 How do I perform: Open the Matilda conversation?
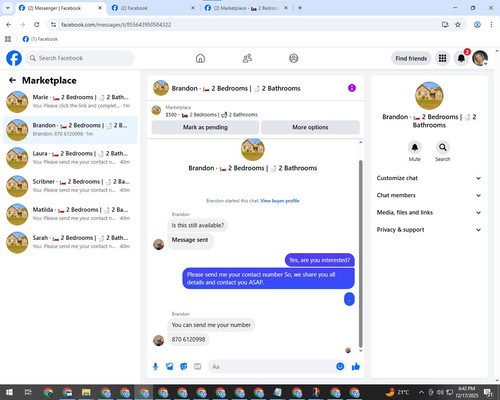[70, 214]
